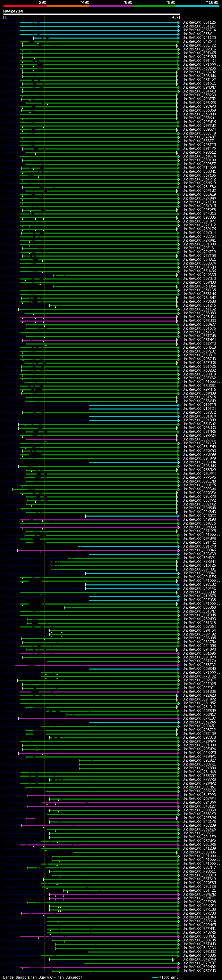222x980 pixels.
Task: Click the cyan =100char. scale line
Action: coord(155,977)
